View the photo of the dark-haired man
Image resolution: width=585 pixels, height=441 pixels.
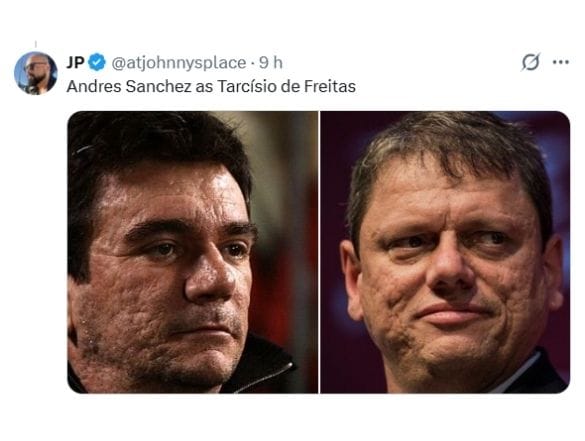[193, 252]
